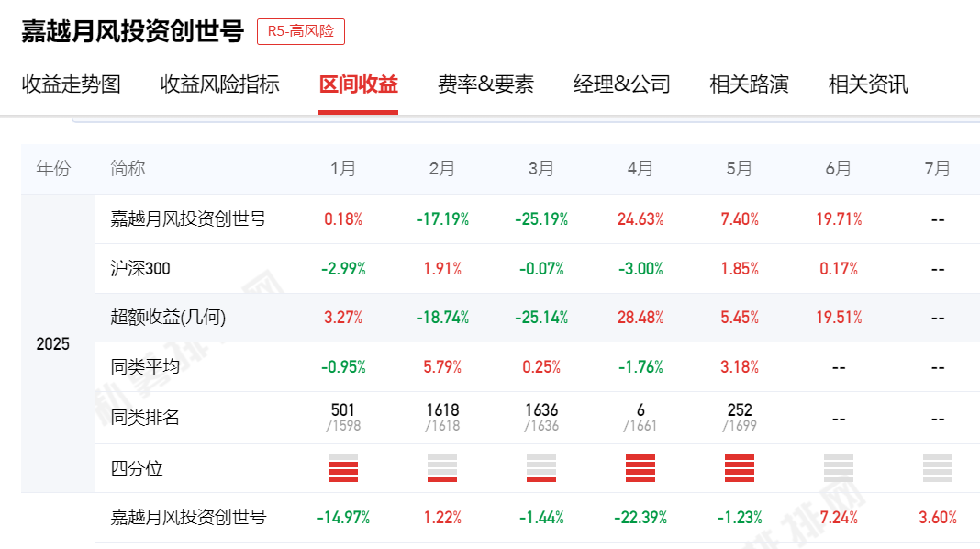Click the 501/1598 ranking cell
This screenshot has width=980, height=549.
point(343,418)
